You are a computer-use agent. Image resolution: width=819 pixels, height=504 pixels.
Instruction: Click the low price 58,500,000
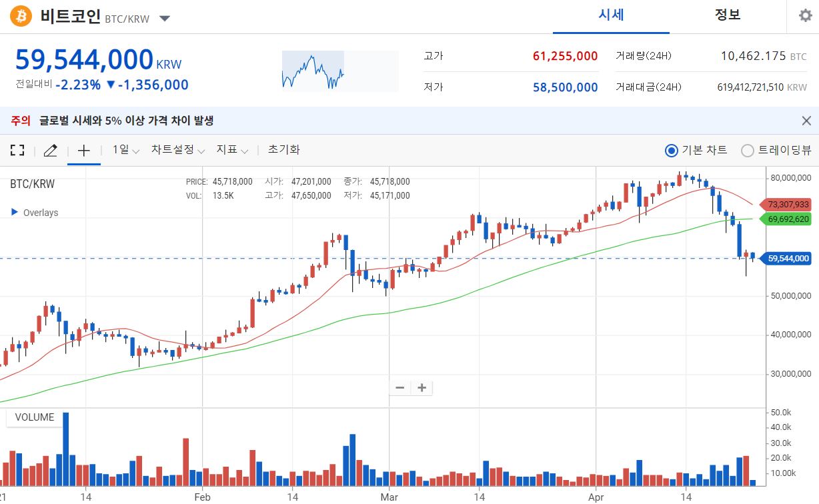pos(566,87)
